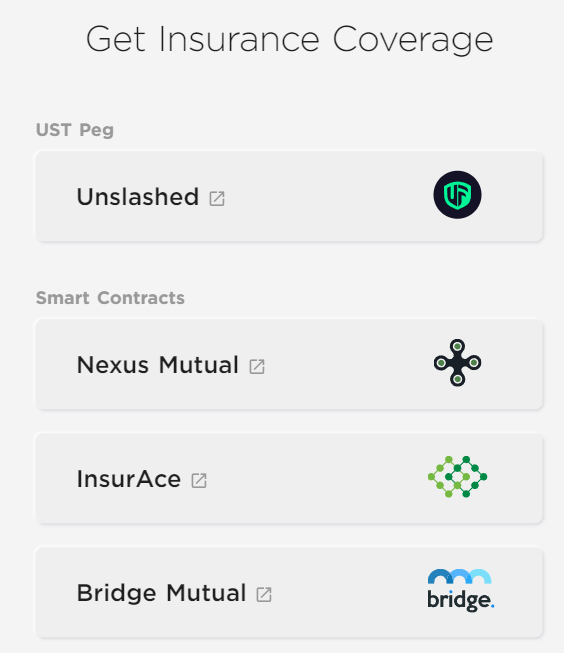Click the Smart Contracts section heading
Screen dimensions: 564x653
coord(110,298)
